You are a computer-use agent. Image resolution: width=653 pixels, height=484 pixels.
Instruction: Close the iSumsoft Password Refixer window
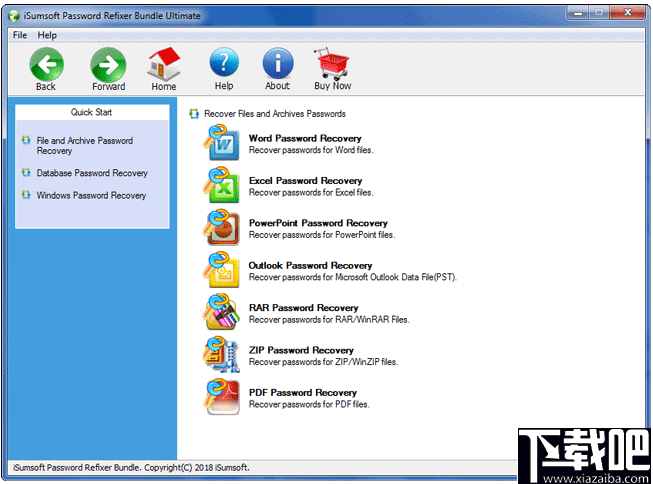(628, 13)
